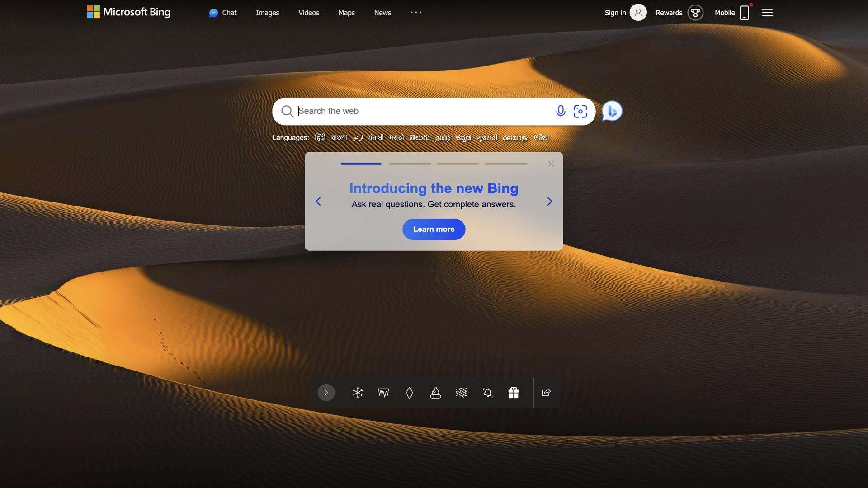
Task: Open the more menu with the ellipsis
Action: (415, 13)
